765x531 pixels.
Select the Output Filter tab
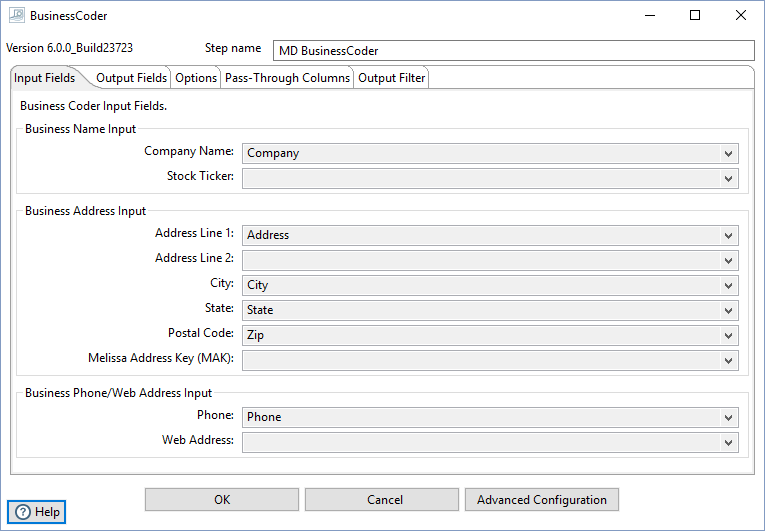coord(391,78)
